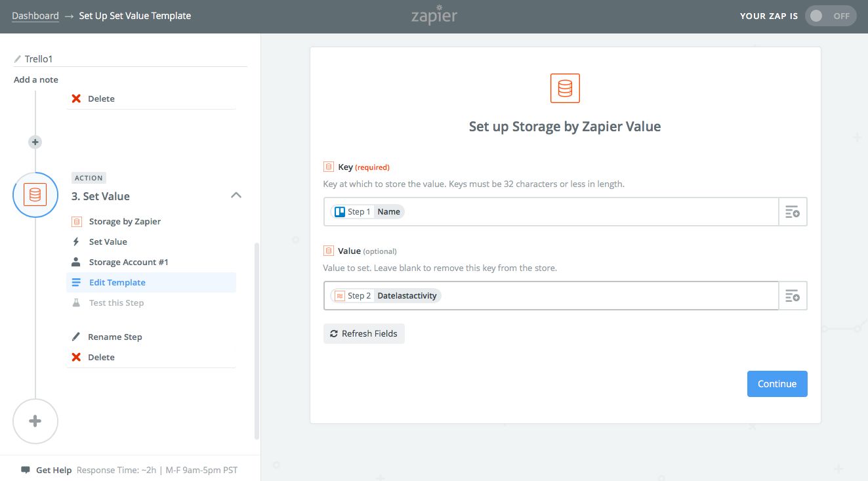This screenshot has height=481, width=868.
Task: Click pencil icon beside Trello1 name
Action: point(18,59)
